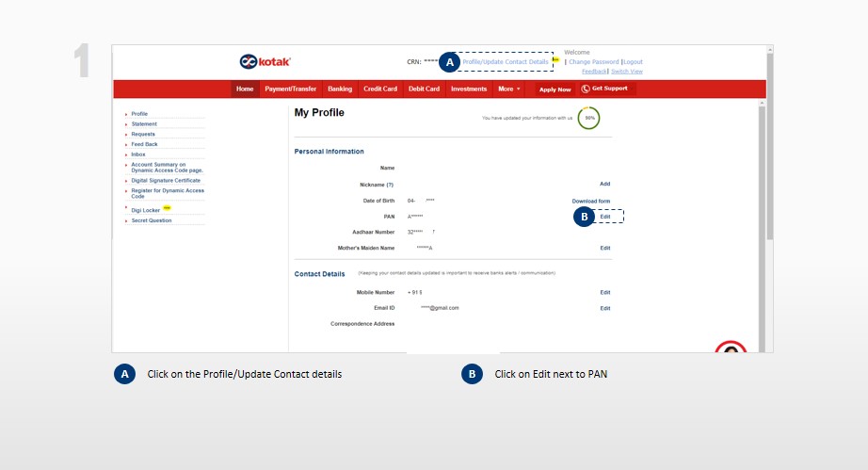Click the Logout link
This screenshot has height=470, width=868.
pos(634,62)
